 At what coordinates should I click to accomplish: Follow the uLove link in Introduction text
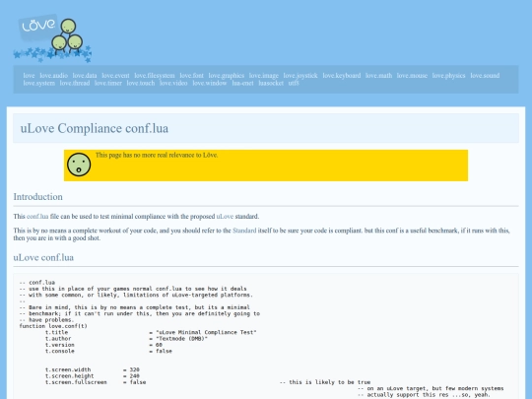point(225,216)
